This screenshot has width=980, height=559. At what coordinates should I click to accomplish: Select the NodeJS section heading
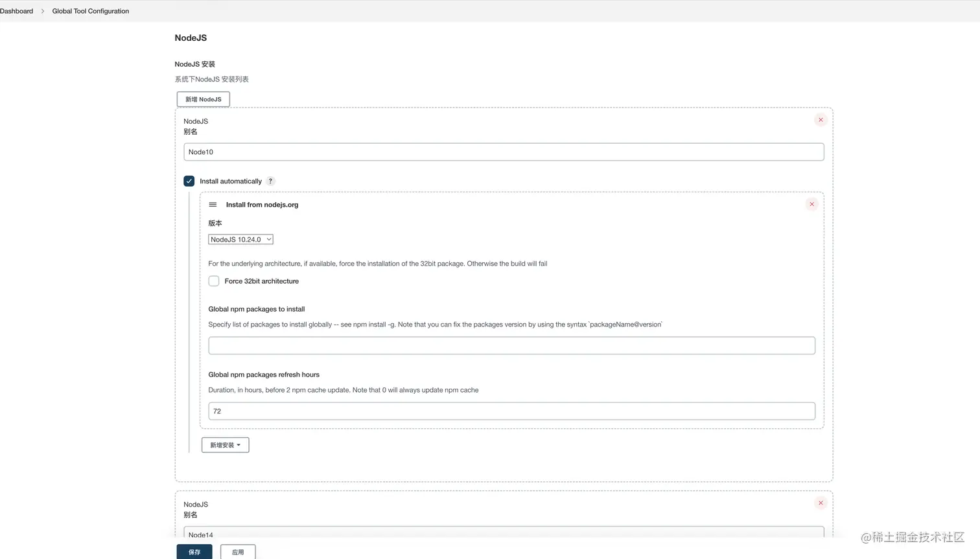point(191,38)
